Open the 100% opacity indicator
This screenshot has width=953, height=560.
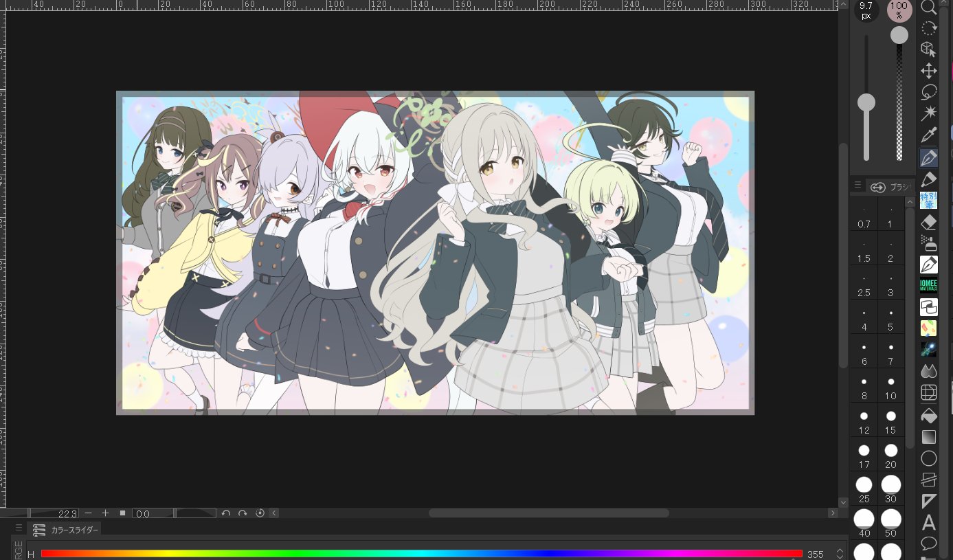[899, 10]
